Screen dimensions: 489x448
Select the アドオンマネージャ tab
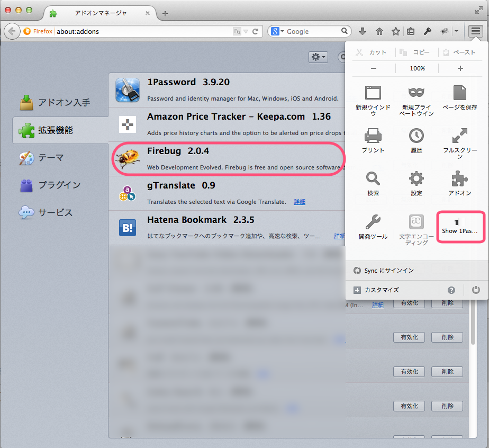click(101, 13)
